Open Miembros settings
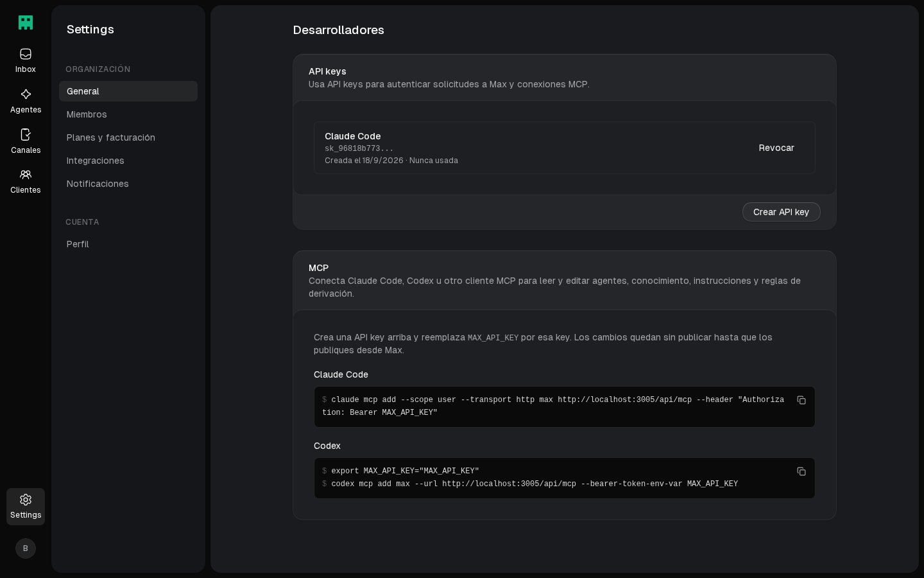The image size is (924, 578). tap(128, 114)
